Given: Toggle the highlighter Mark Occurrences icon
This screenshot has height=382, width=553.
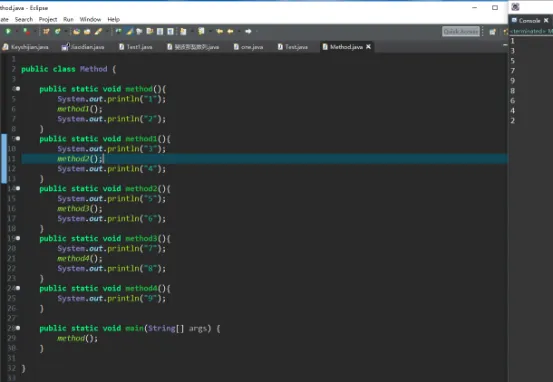Looking at the screenshot, I should point(129,31).
